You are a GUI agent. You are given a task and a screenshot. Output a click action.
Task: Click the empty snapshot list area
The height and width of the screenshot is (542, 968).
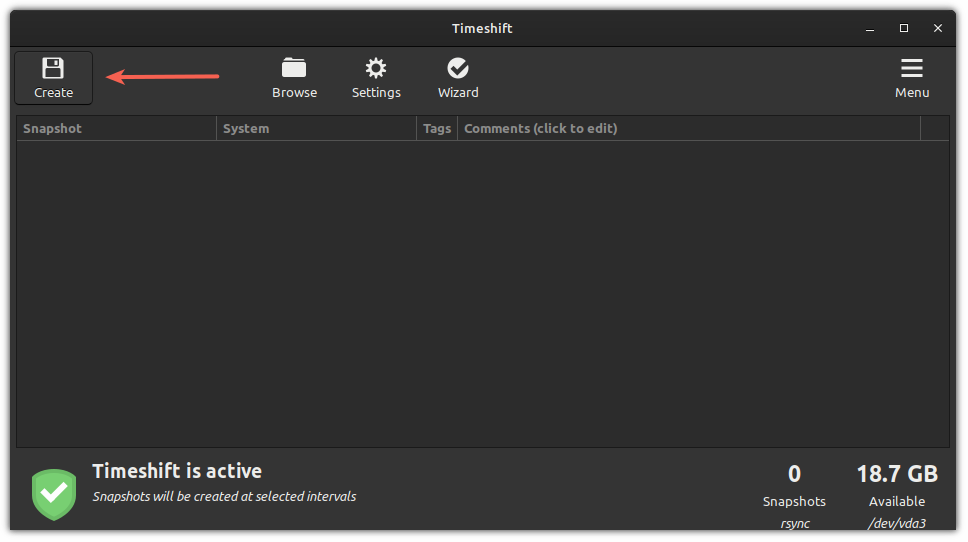(x=483, y=294)
